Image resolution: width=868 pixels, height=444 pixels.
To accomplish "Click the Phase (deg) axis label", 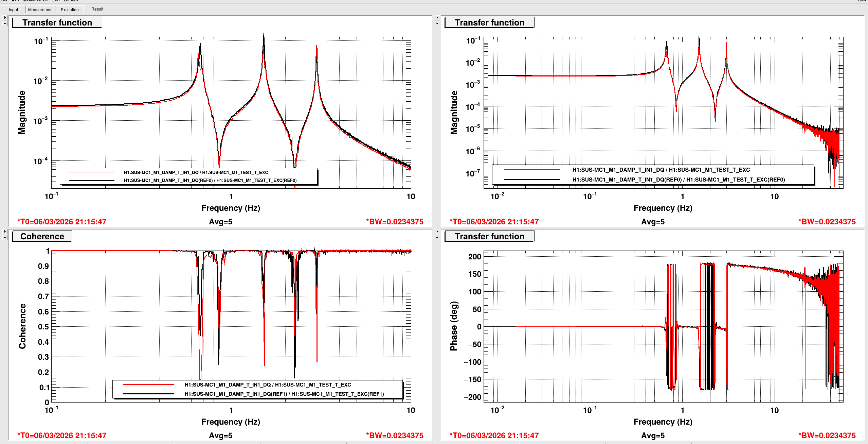I will [454, 326].
